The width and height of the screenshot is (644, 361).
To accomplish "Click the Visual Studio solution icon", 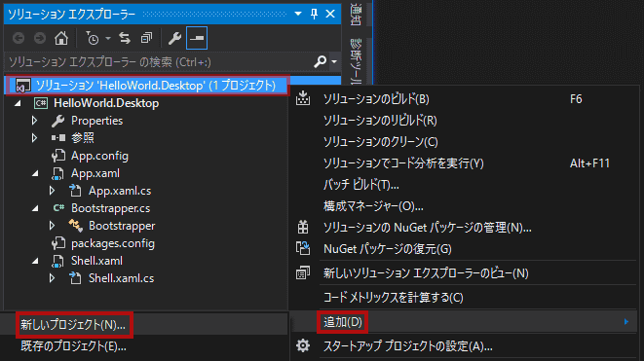I will (22, 86).
